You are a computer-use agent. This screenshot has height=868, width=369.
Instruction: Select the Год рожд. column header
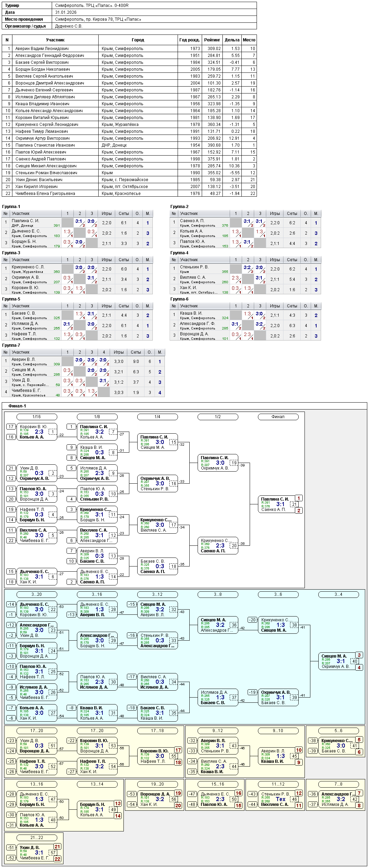pyautogui.click(x=189, y=40)
